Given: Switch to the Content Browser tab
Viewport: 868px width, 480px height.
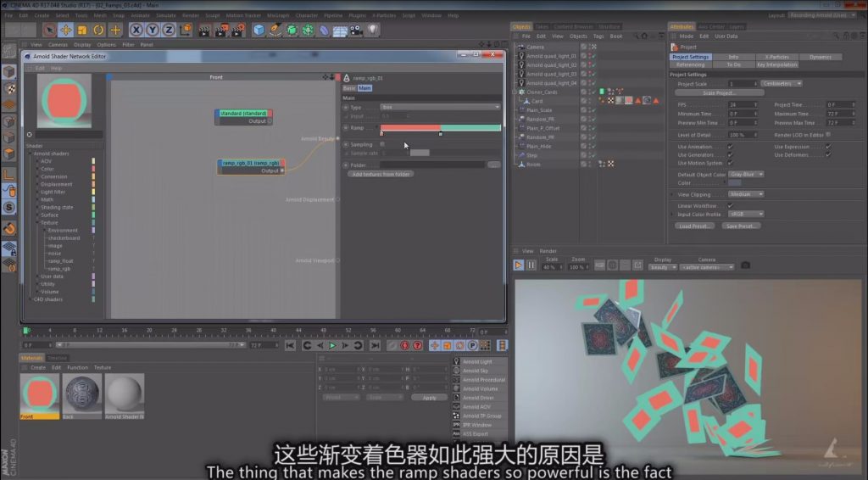Looking at the screenshot, I should point(573,26).
